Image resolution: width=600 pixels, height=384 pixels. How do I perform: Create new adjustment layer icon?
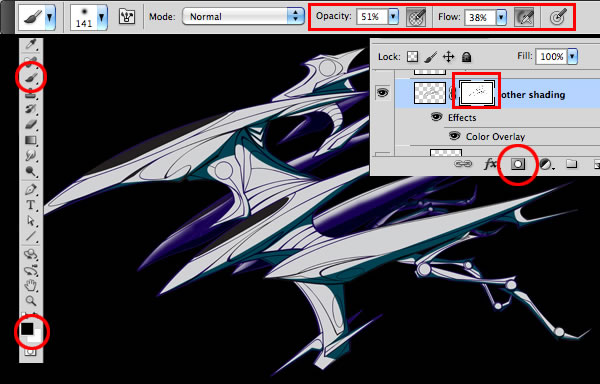pyautogui.click(x=546, y=164)
